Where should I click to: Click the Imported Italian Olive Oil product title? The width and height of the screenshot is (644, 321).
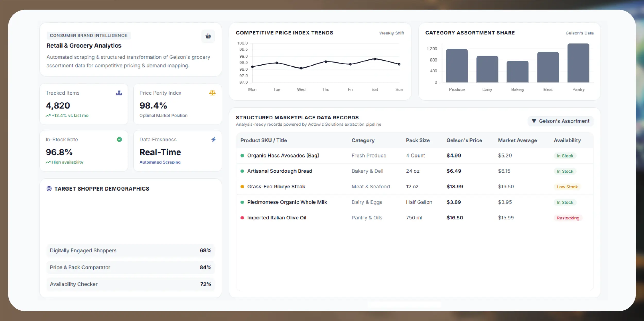277,218
